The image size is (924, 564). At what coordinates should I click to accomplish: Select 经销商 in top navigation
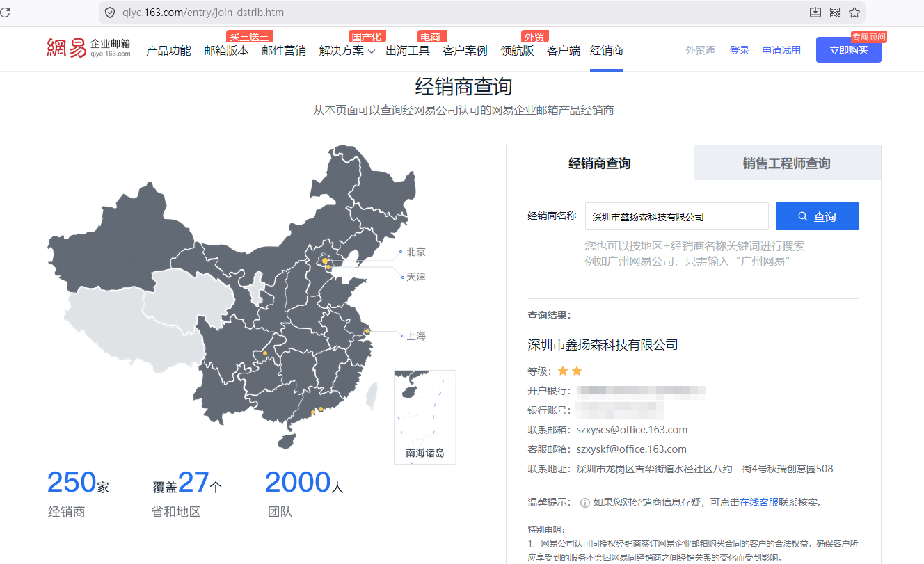(607, 51)
